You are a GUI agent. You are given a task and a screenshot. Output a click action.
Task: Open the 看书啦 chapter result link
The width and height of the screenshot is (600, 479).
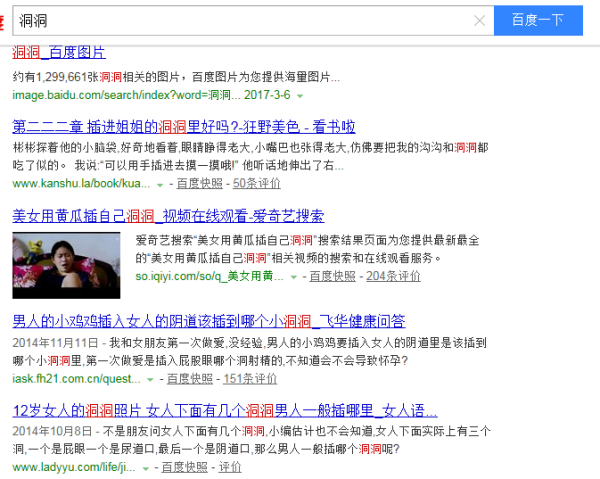pyautogui.click(x=184, y=127)
